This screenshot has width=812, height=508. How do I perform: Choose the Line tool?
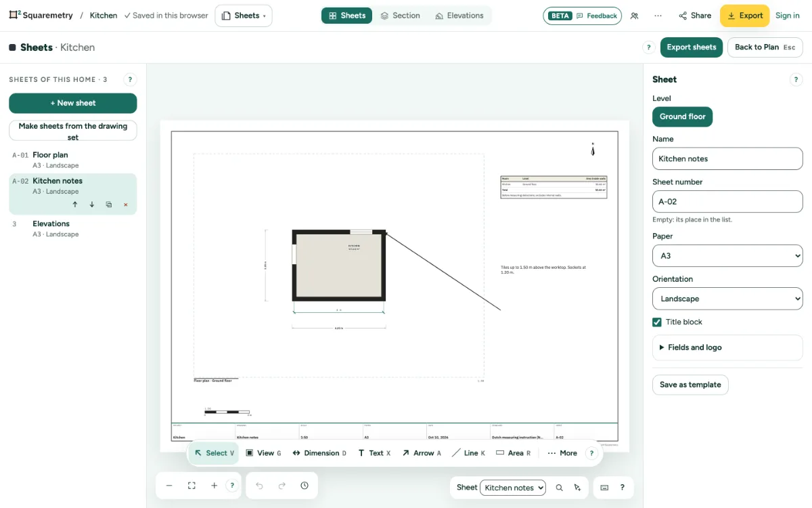point(468,453)
